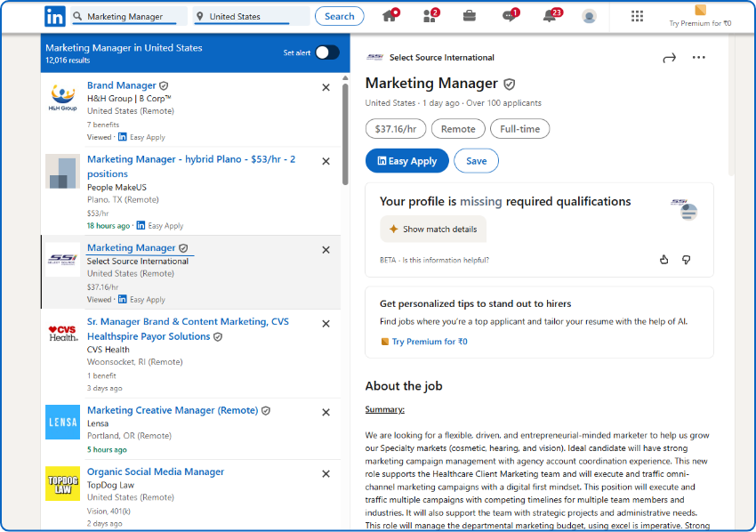Give thumbs up on match info

tap(664, 260)
